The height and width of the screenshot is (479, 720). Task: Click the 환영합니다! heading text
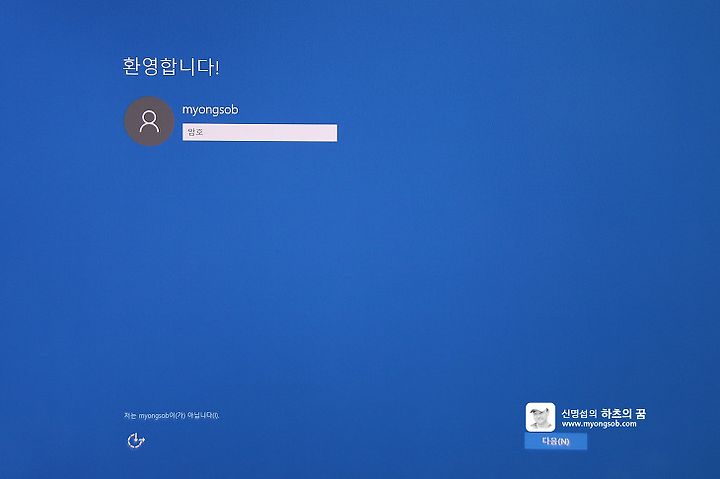coord(171,67)
